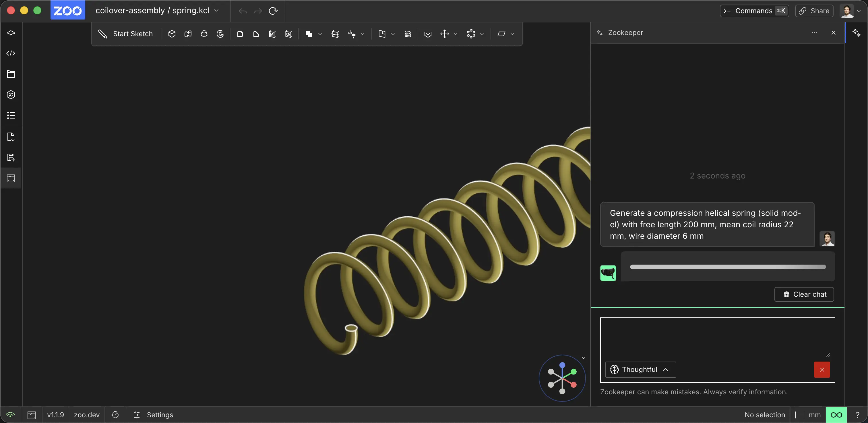Toggle the Zookeeper panel with sparkle icon
This screenshot has height=423, width=868.
(856, 33)
